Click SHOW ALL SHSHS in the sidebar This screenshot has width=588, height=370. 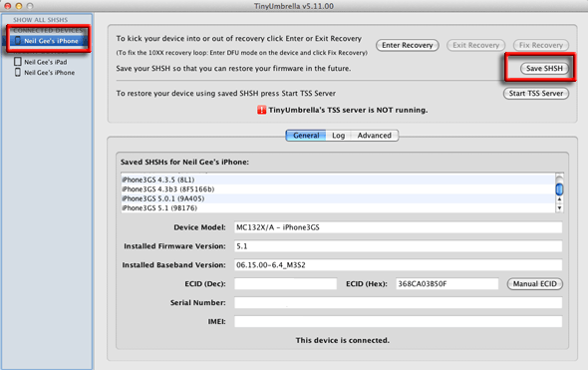(41, 20)
